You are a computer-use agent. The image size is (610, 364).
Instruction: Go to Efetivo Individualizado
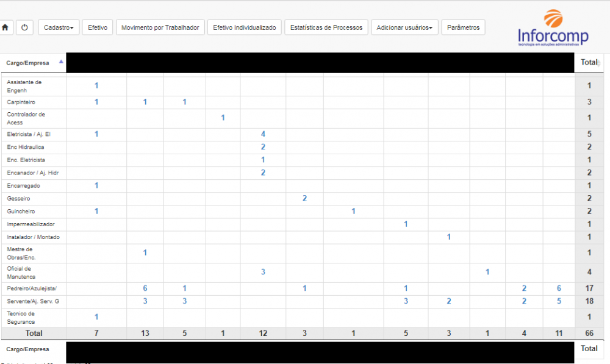click(244, 27)
